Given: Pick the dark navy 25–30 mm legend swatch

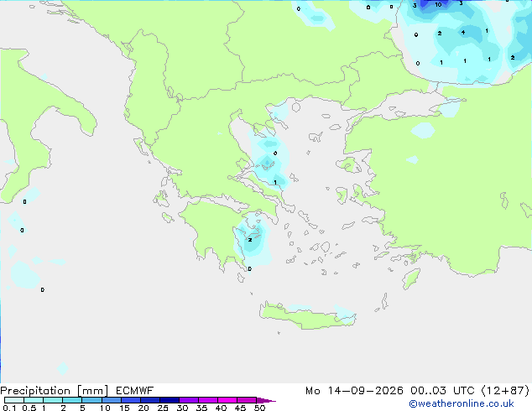Looking at the screenshot, I should point(170,400).
